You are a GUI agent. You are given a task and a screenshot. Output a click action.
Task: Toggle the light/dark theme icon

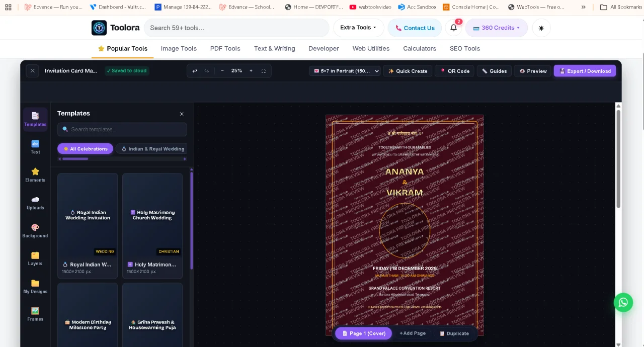pyautogui.click(x=541, y=28)
